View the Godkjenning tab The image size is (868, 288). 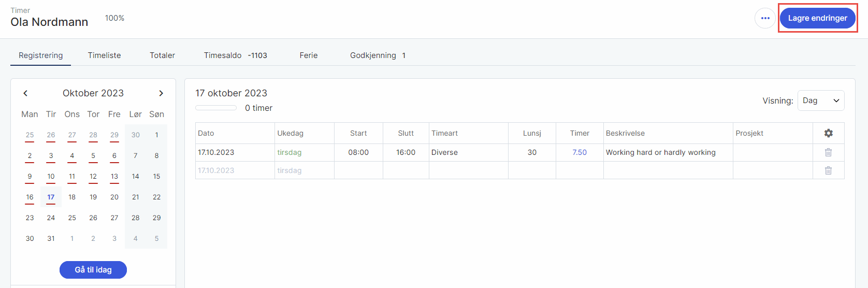click(x=377, y=55)
